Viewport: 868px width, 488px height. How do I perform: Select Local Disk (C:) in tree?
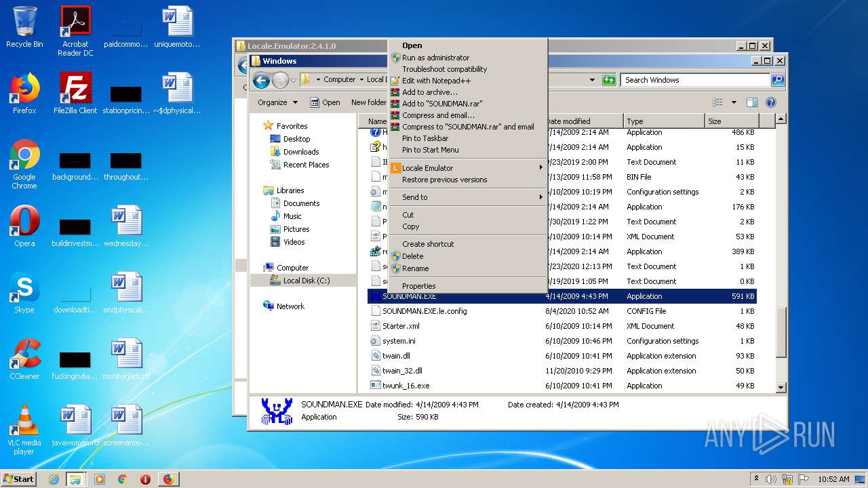tap(303, 281)
